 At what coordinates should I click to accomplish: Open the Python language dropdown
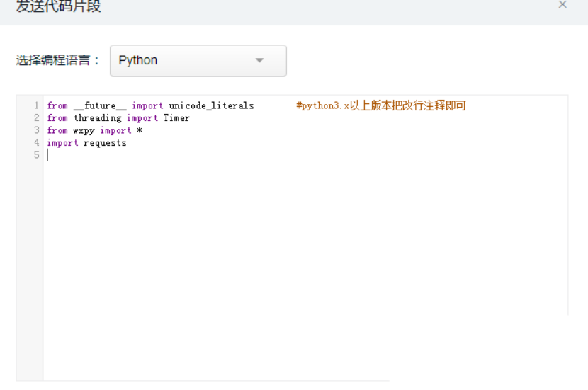[198, 61]
